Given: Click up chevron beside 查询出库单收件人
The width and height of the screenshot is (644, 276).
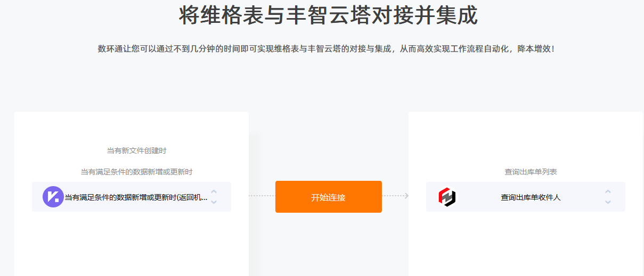Looking at the screenshot, I should pos(608,191).
